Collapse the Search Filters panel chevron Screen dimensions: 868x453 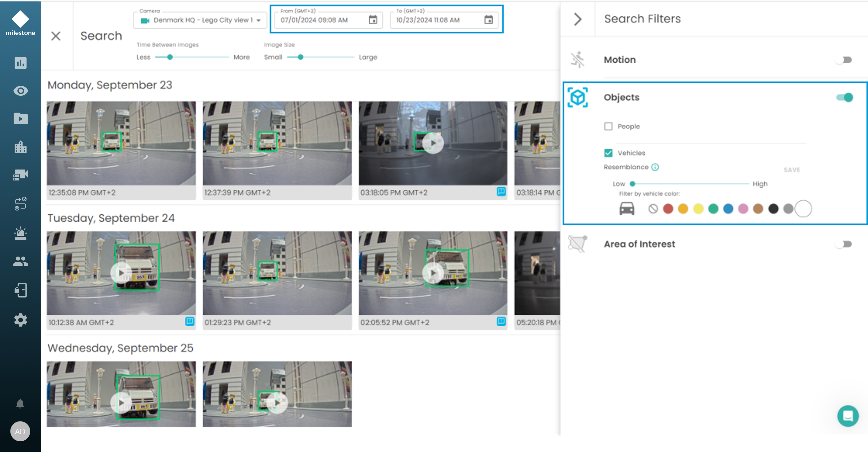click(577, 19)
